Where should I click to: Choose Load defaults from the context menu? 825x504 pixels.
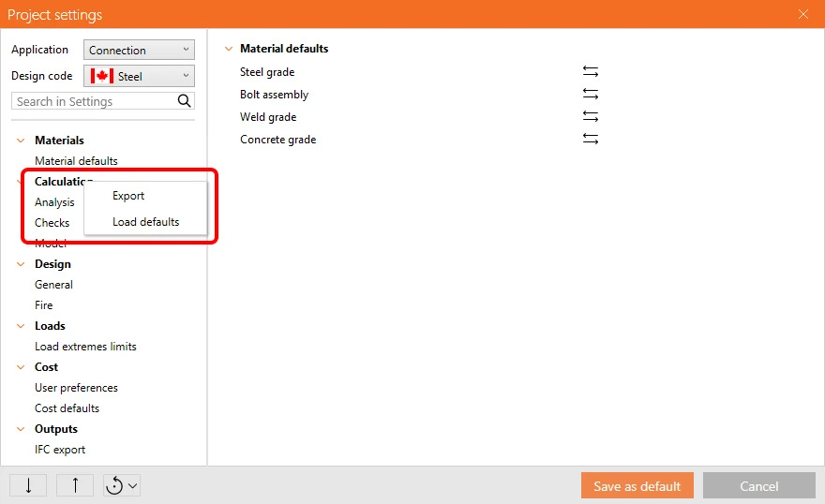(145, 222)
